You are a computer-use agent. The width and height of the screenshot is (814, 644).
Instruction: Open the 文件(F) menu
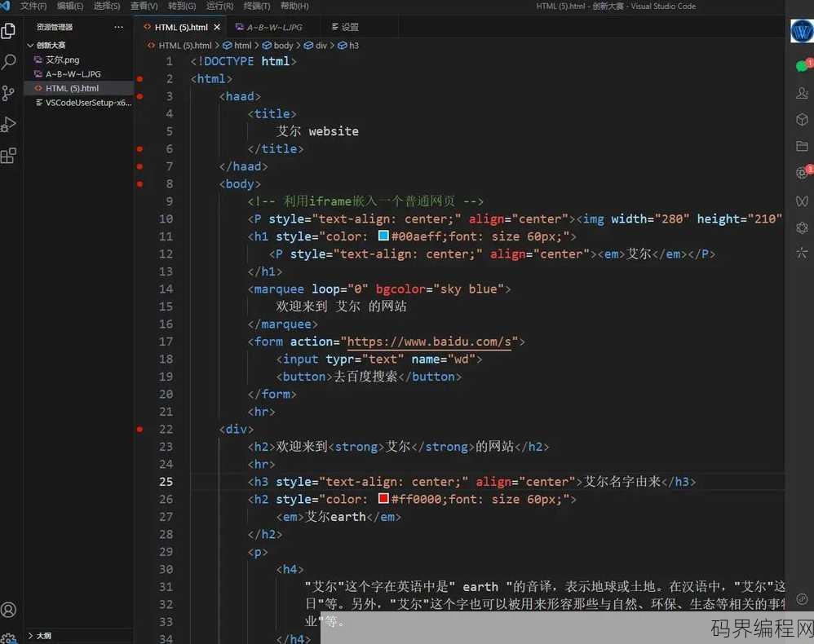(x=33, y=7)
